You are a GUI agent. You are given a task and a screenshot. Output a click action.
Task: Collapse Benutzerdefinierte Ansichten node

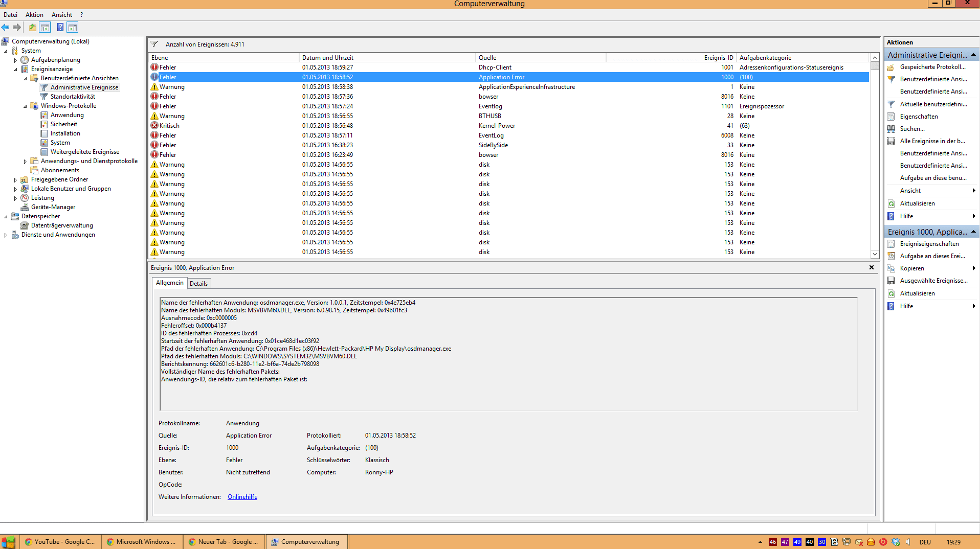[25, 78]
